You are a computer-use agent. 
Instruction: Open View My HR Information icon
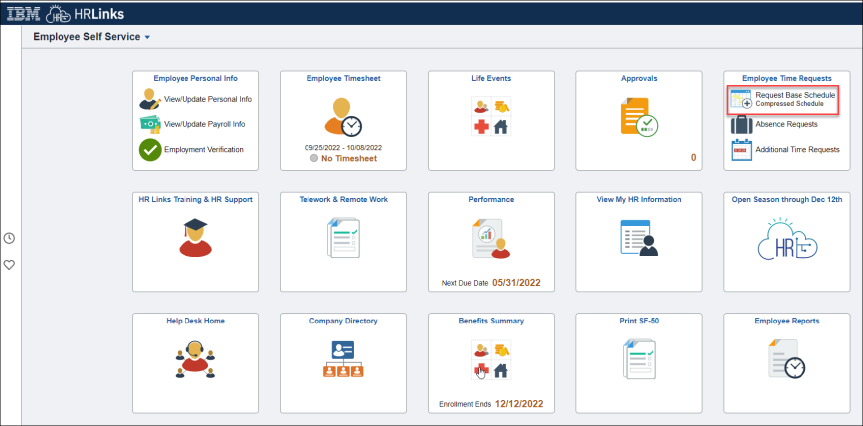click(638, 238)
